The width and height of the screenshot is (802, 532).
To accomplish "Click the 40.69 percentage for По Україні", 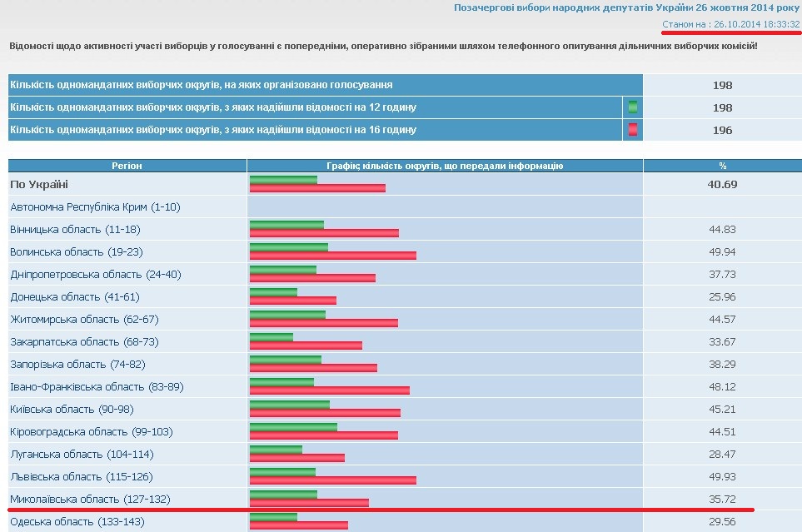I will (722, 184).
